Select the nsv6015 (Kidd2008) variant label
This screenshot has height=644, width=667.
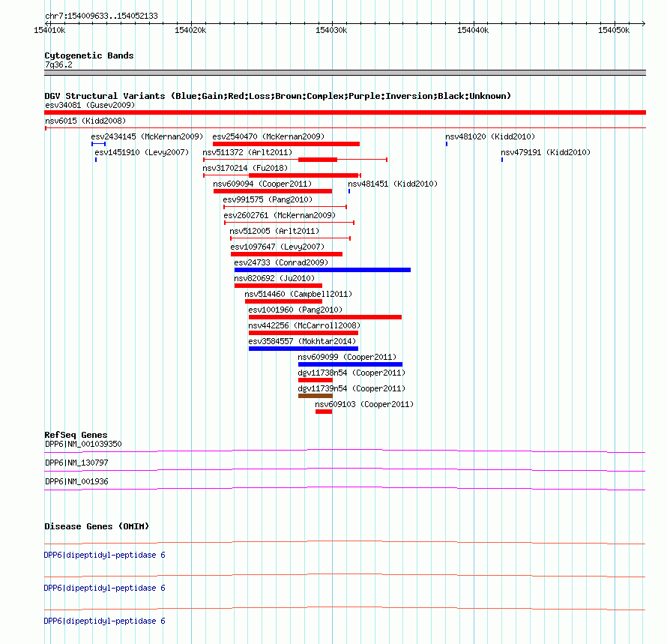tap(85, 121)
